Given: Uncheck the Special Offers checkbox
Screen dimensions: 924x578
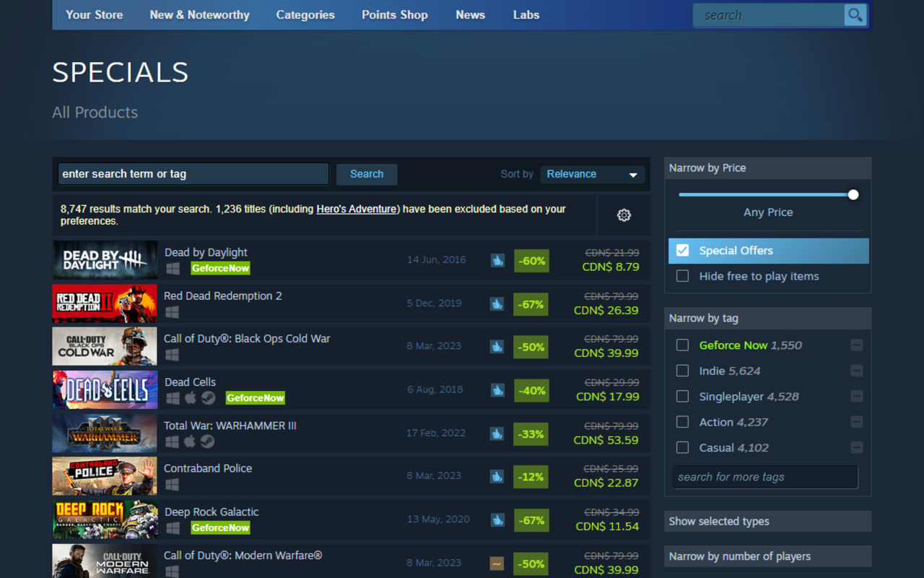Looking at the screenshot, I should 682,251.
